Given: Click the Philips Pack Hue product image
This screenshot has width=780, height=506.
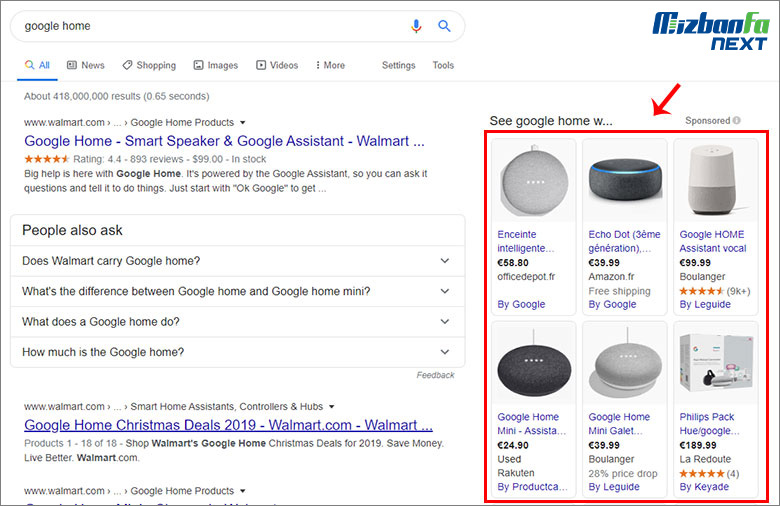Looking at the screenshot, I should (x=715, y=362).
